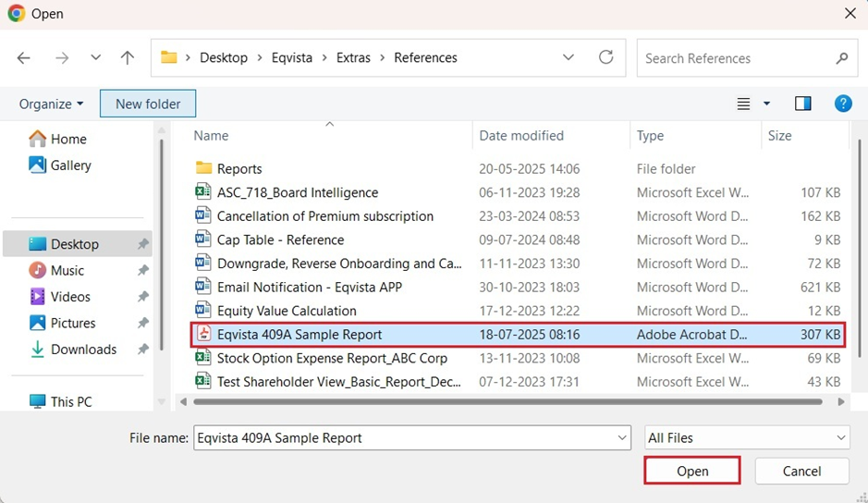The height and width of the screenshot is (503, 868).
Task: Go forward using the right arrow
Action: (x=62, y=57)
